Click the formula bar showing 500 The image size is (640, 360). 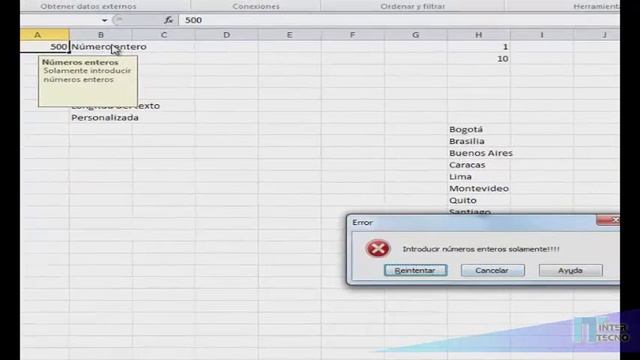pyautogui.click(x=398, y=20)
